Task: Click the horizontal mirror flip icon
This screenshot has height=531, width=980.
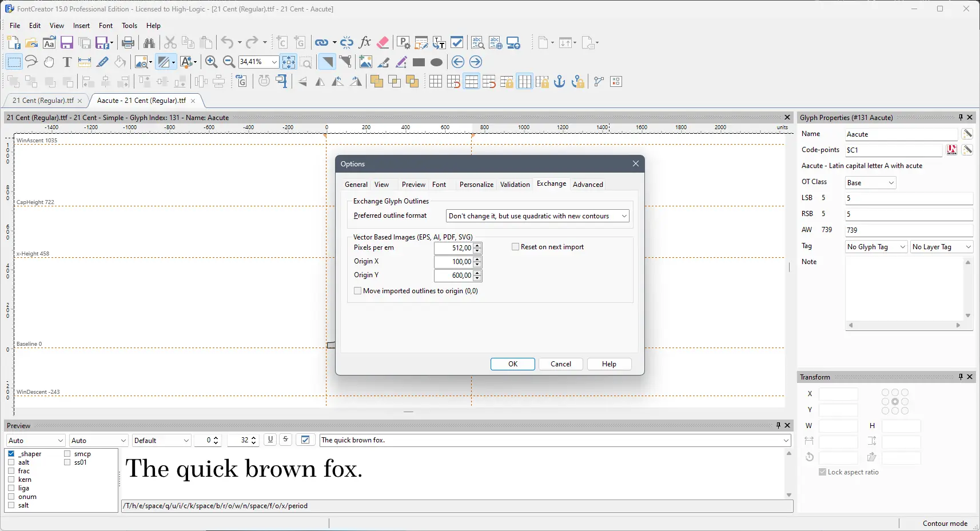Action: [x=320, y=82]
